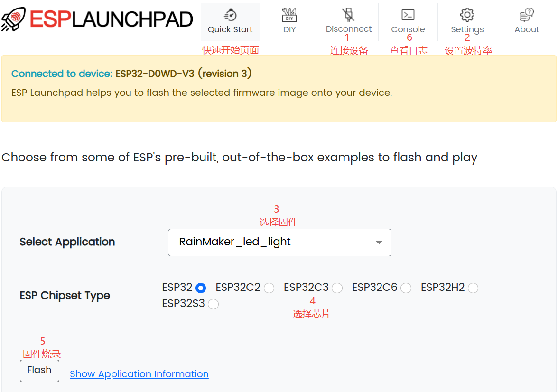Go to the About tab label
Screen dimensions: 558x392
[527, 29]
